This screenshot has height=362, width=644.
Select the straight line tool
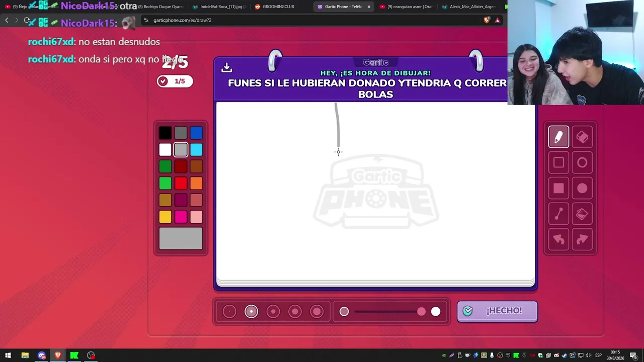click(558, 214)
